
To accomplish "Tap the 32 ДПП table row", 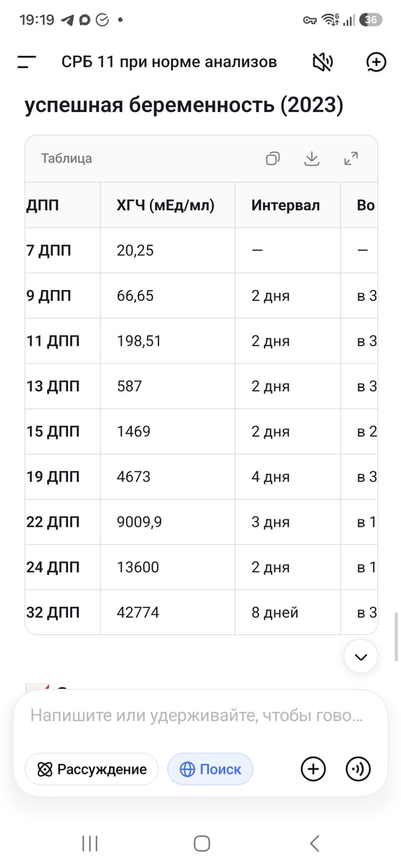I will tap(201, 613).
